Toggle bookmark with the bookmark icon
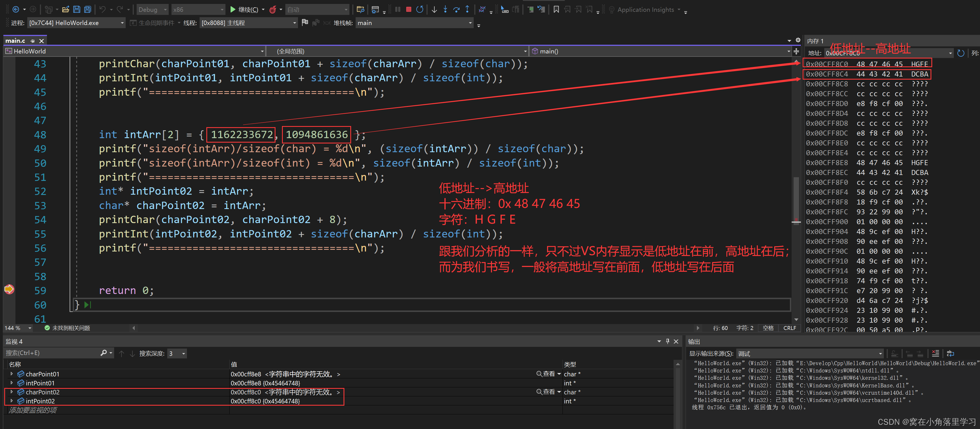Screen dimensions: 980x429 [x=556, y=10]
